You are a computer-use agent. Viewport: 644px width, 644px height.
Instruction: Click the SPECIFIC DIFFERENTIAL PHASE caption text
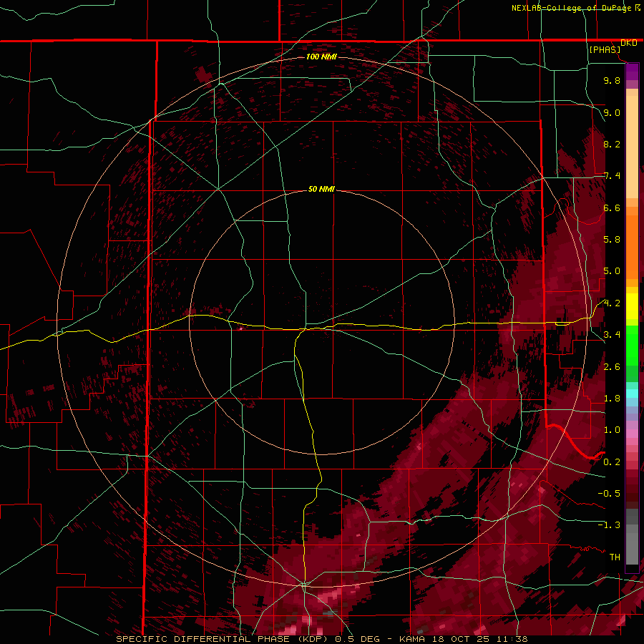coord(203,639)
